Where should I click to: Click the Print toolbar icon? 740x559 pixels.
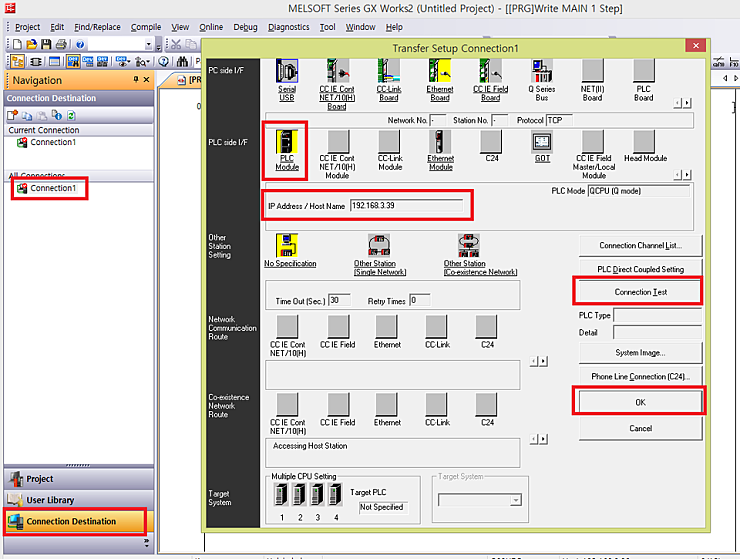pyautogui.click(x=61, y=44)
